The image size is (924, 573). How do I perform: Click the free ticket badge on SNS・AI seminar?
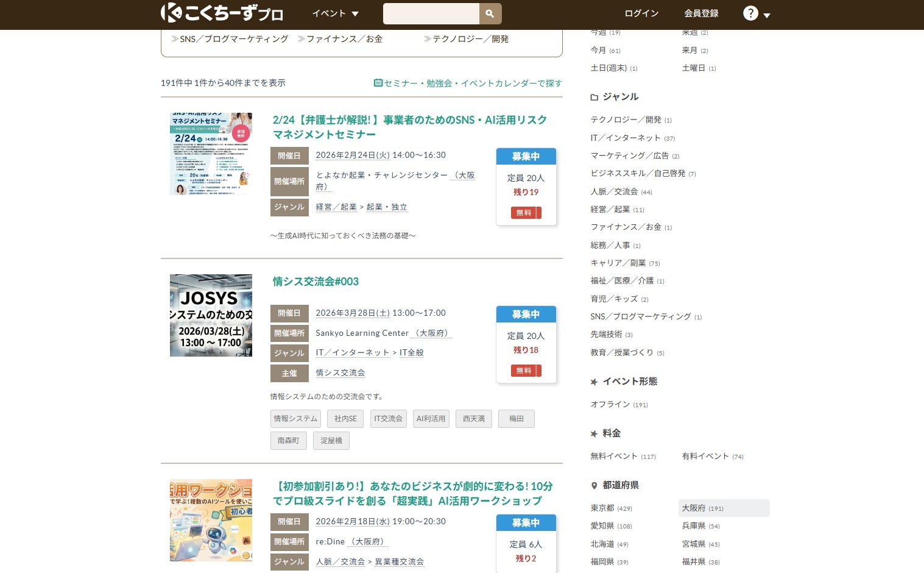[526, 213]
